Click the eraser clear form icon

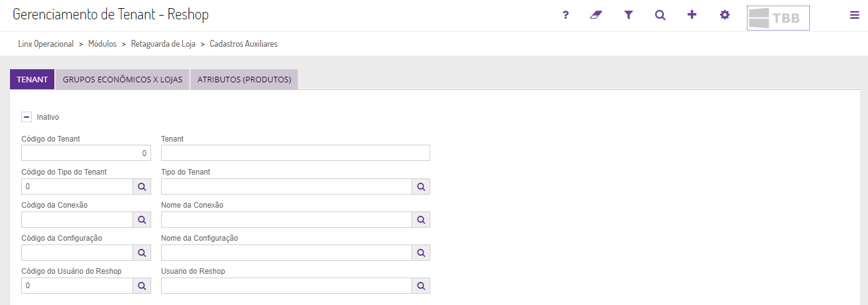[596, 15]
